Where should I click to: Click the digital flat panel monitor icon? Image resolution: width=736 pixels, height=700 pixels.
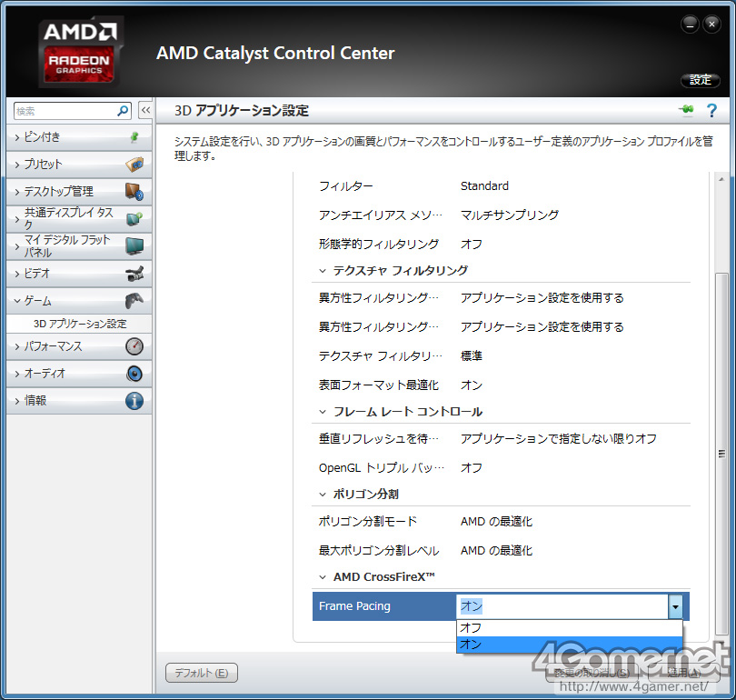tap(134, 246)
